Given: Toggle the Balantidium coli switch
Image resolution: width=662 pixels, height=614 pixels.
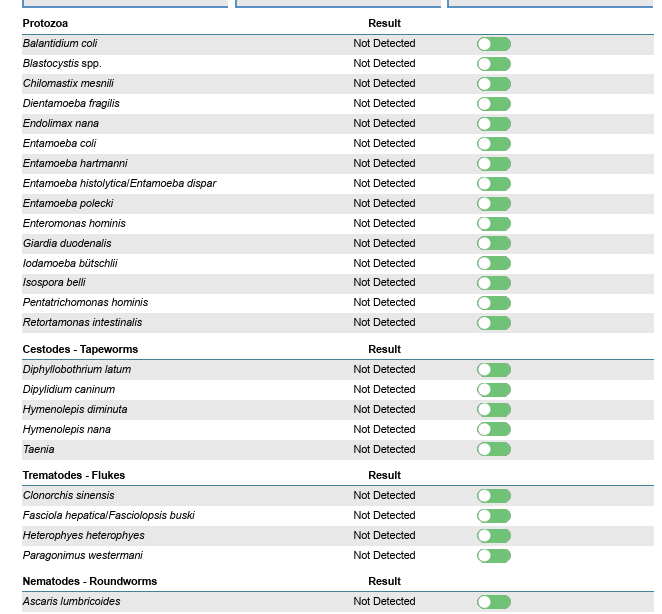Looking at the screenshot, I should point(494,44).
